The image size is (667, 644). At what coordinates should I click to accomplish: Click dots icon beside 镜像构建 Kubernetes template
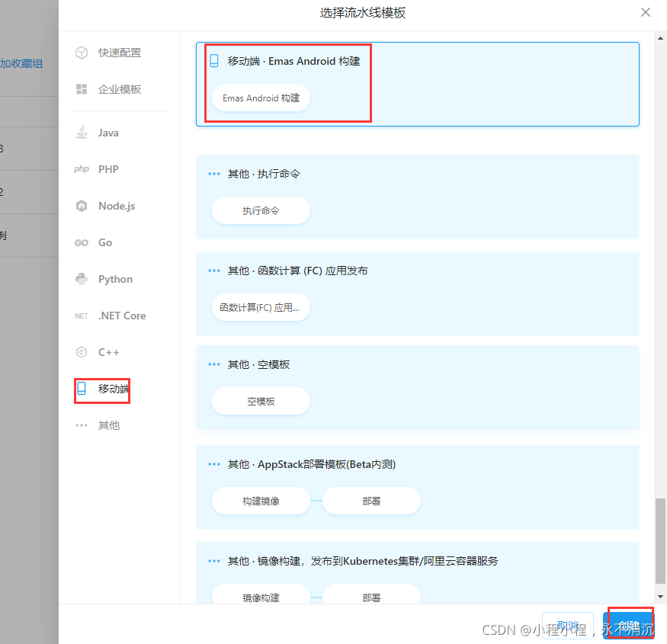[214, 561]
